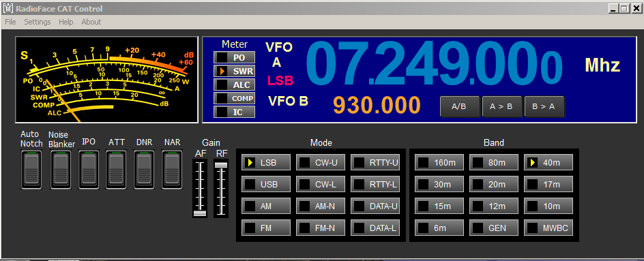Flip the Noise Blanker switch

(61, 170)
